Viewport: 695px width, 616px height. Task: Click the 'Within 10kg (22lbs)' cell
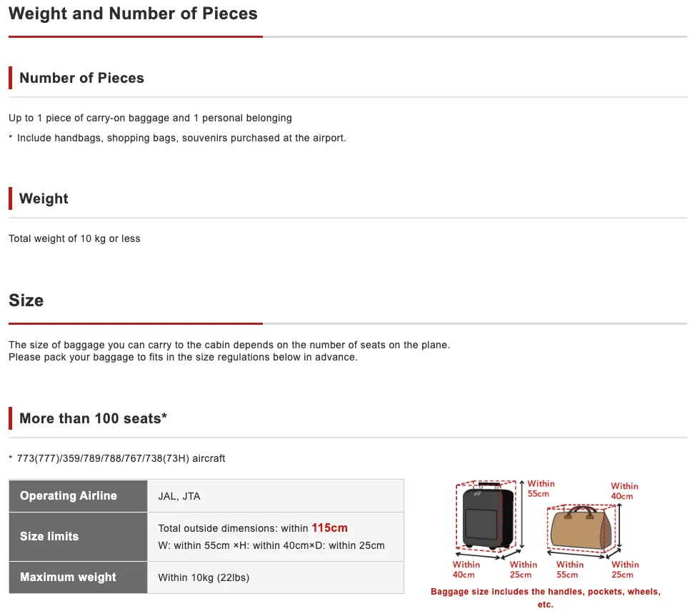(x=275, y=577)
